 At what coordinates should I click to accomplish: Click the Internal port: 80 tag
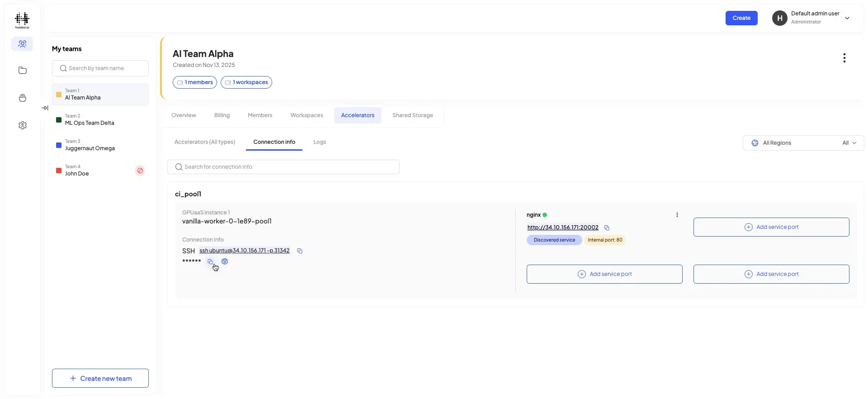tap(605, 240)
